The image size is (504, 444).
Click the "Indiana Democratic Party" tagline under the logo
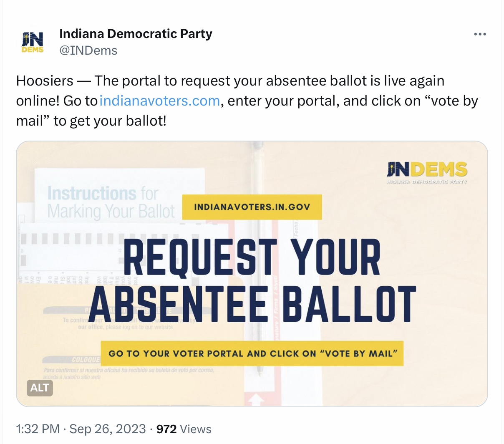click(x=427, y=182)
